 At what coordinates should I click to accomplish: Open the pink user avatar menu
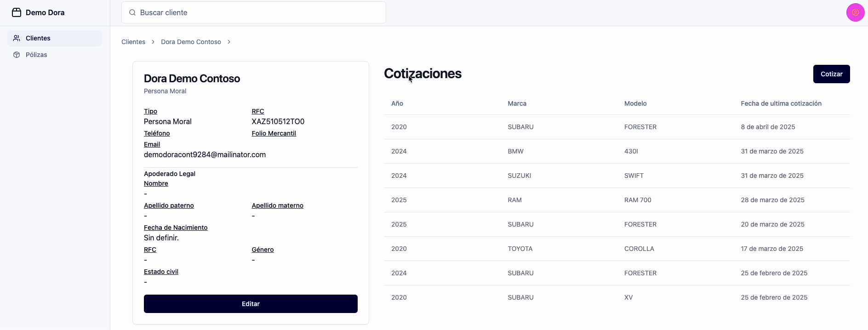855,12
